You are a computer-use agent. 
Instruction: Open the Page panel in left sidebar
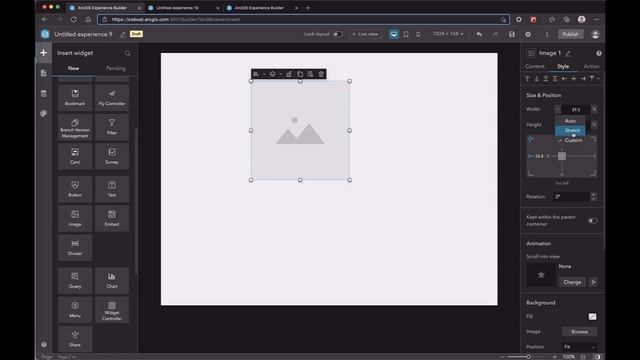point(44,73)
